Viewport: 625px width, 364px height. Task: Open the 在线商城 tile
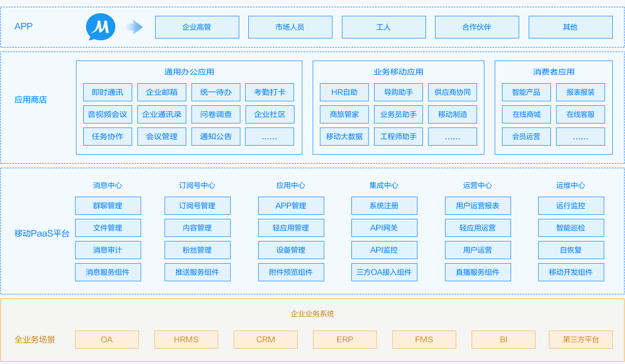pos(526,114)
